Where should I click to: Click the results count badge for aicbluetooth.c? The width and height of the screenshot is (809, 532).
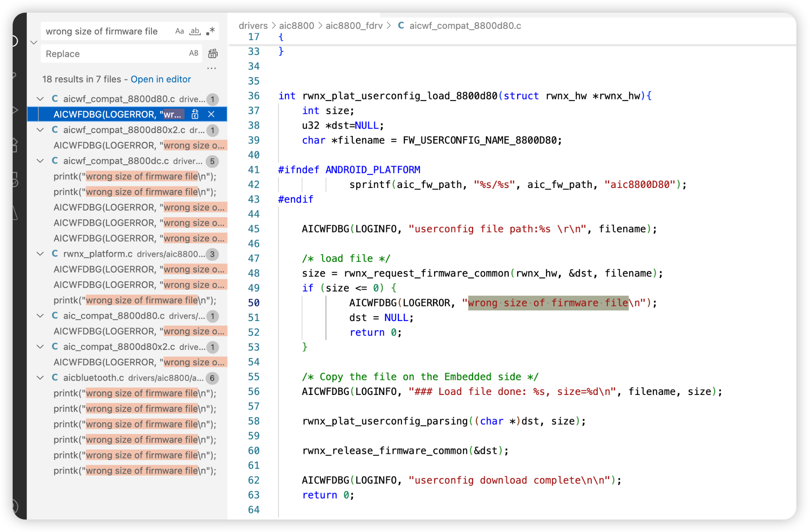212,378
